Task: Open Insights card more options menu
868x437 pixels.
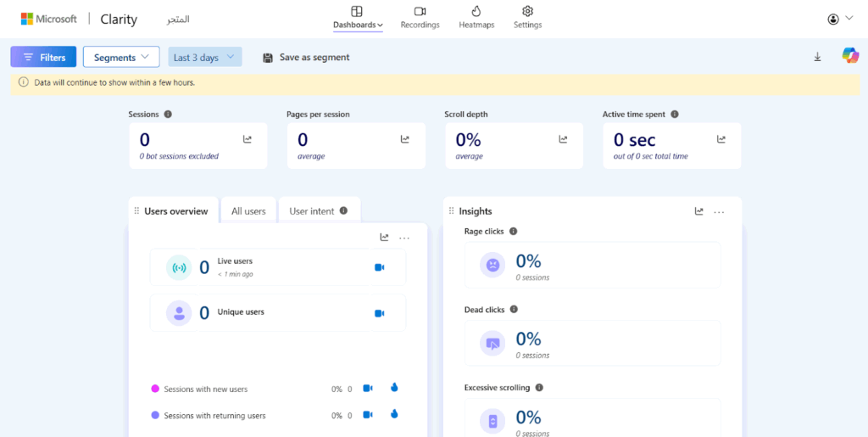Action: click(719, 212)
